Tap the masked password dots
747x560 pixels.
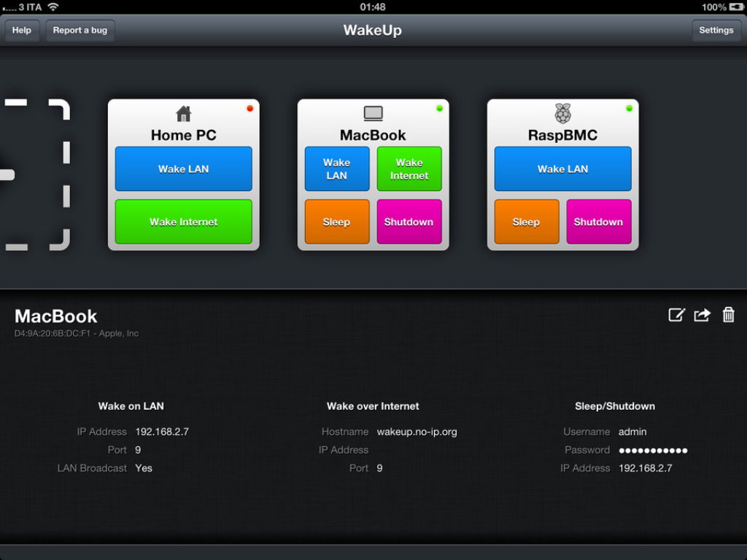click(x=653, y=451)
